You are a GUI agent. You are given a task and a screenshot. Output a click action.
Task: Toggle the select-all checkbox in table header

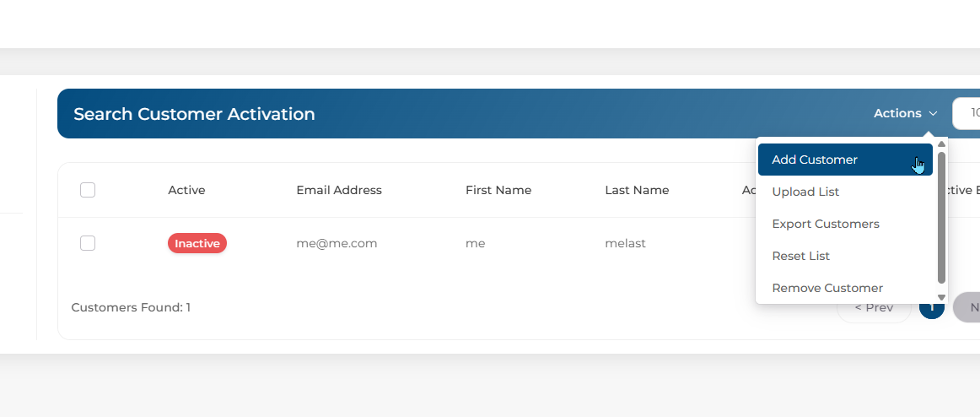(x=88, y=190)
